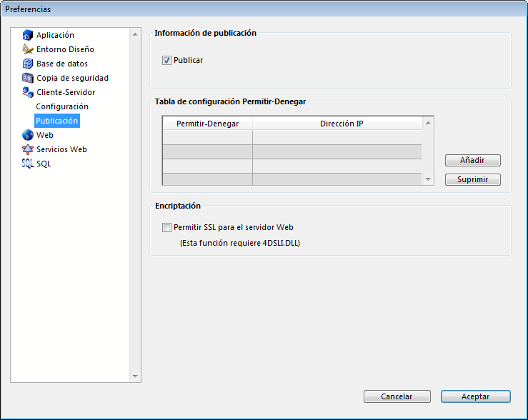Click the Base de datos icon

tap(28, 64)
